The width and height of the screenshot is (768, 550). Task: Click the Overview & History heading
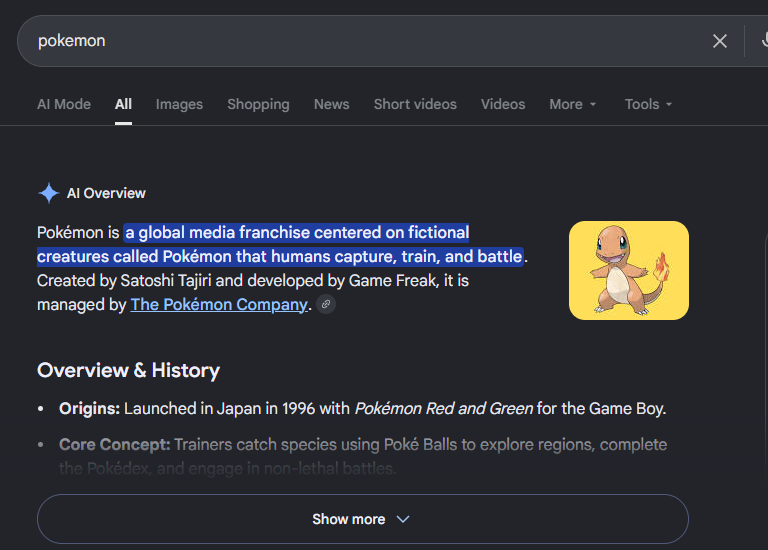coord(128,370)
